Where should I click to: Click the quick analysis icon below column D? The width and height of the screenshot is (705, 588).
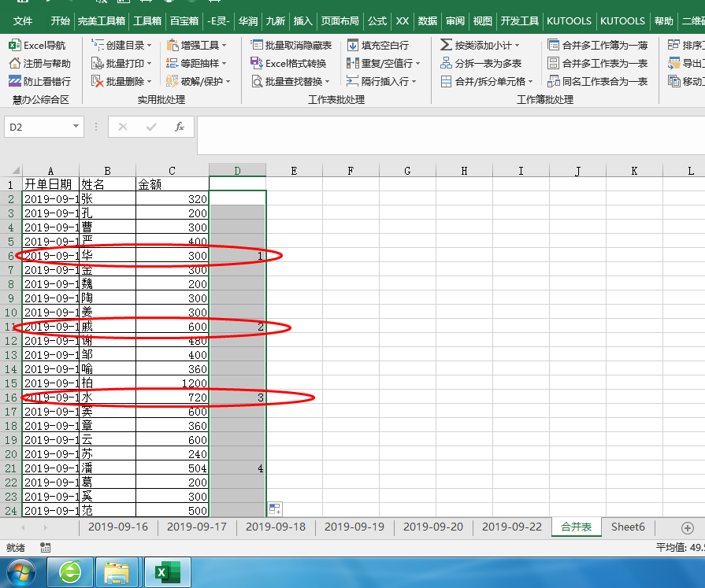[x=275, y=509]
